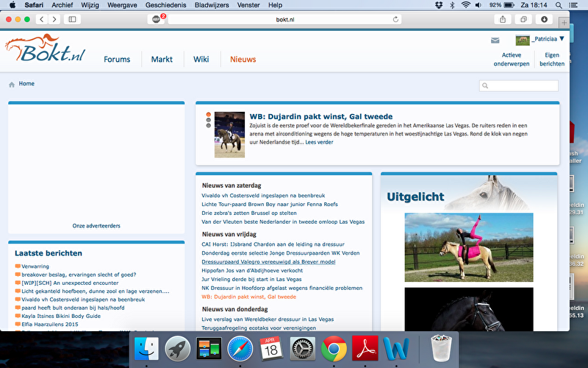The height and width of the screenshot is (368, 588).
Task: Open Adobe Acrobat from the Dock
Action: coord(365,348)
